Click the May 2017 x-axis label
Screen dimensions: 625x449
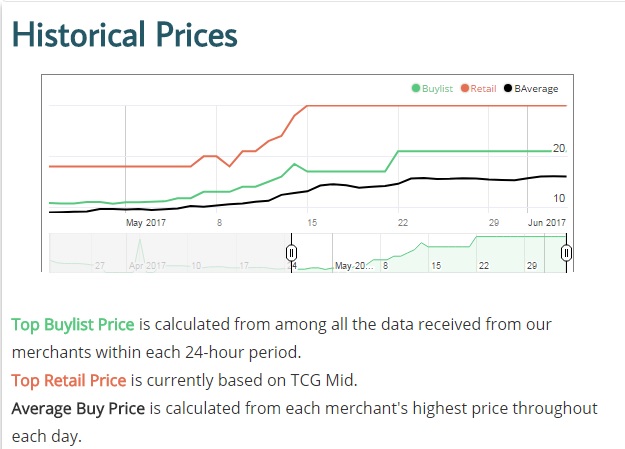146,222
